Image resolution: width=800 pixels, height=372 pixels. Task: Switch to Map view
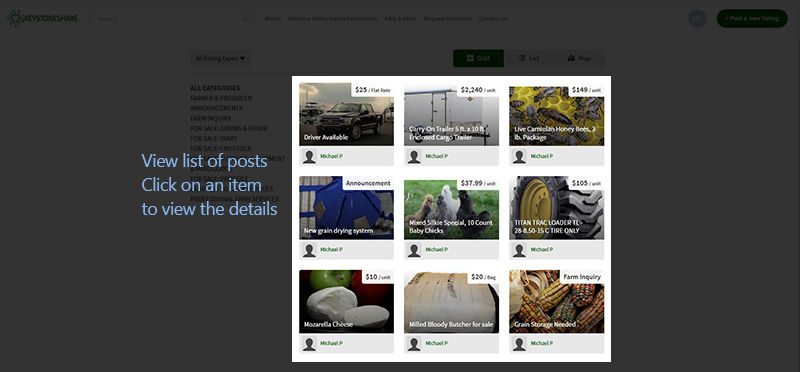(x=579, y=58)
